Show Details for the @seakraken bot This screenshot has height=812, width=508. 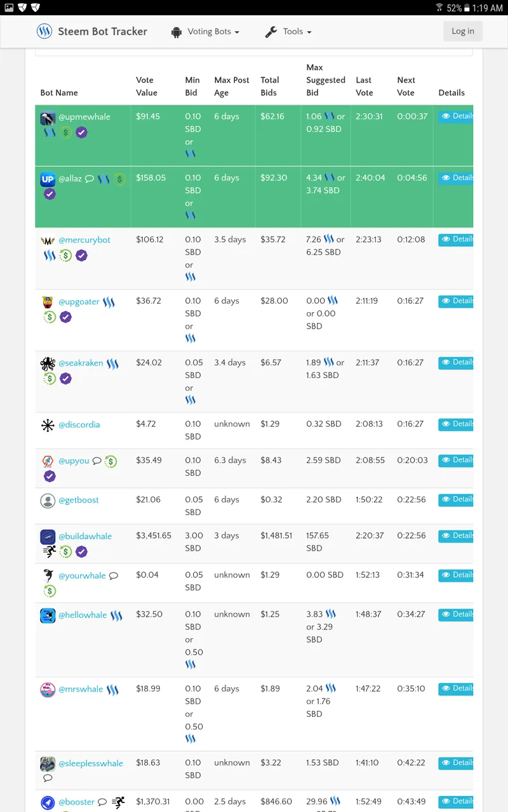pyautogui.click(x=456, y=363)
